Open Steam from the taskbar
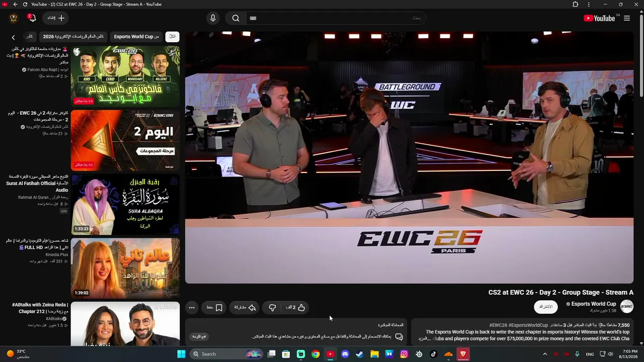Screen dimensions: 644x362 tap(360, 354)
